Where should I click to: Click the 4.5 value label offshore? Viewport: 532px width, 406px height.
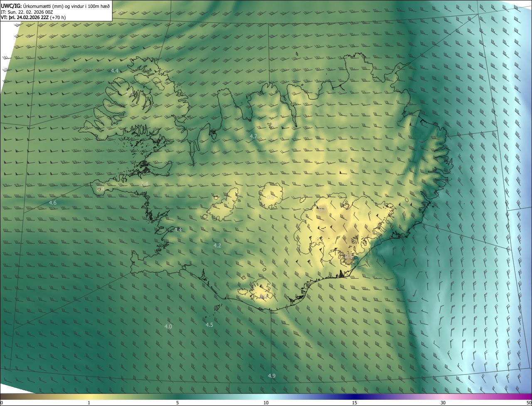click(x=209, y=325)
